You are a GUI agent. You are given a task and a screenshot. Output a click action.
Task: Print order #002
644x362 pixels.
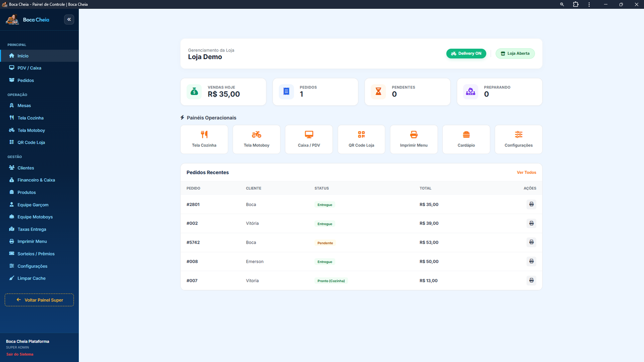click(531, 223)
